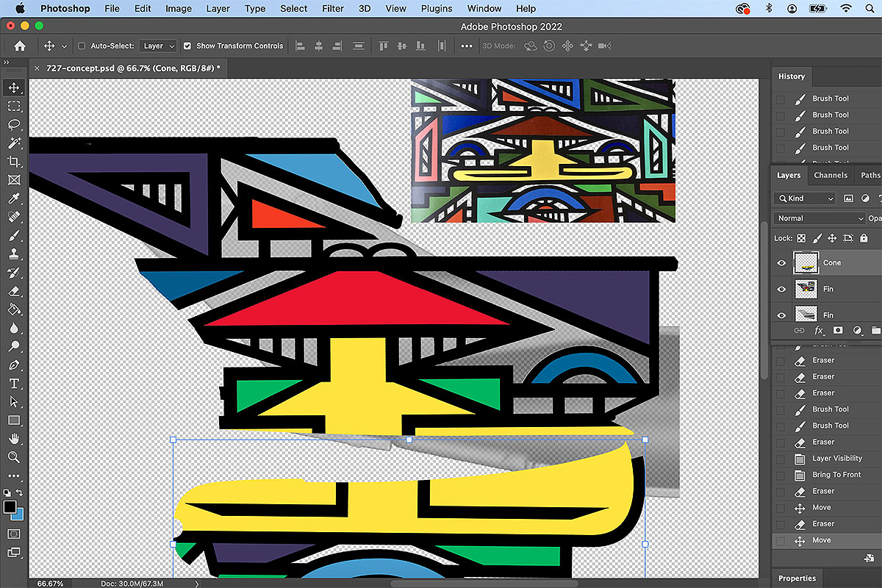Open the layer style fx menu
The height and width of the screenshot is (588, 882).
[x=818, y=331]
